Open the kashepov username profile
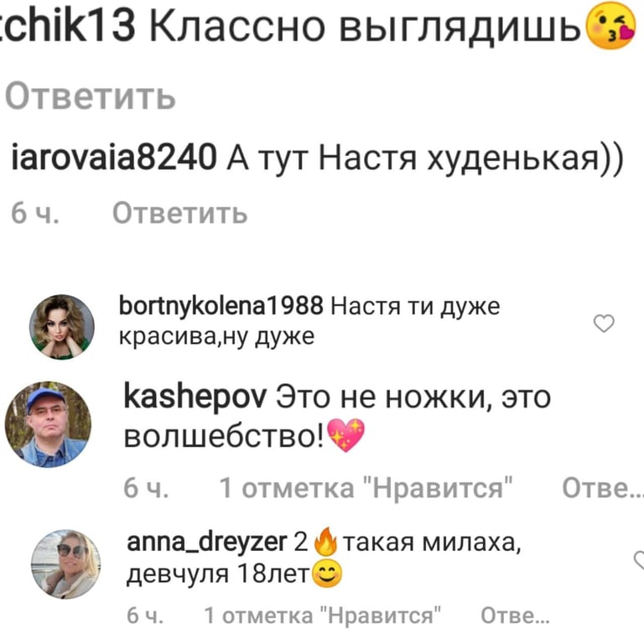 pos(195,397)
